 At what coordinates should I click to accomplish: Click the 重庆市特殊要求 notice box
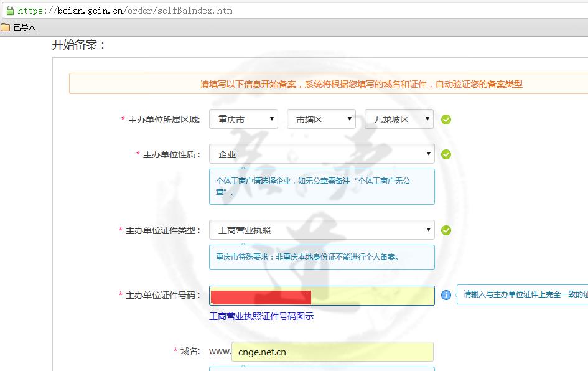coord(322,257)
